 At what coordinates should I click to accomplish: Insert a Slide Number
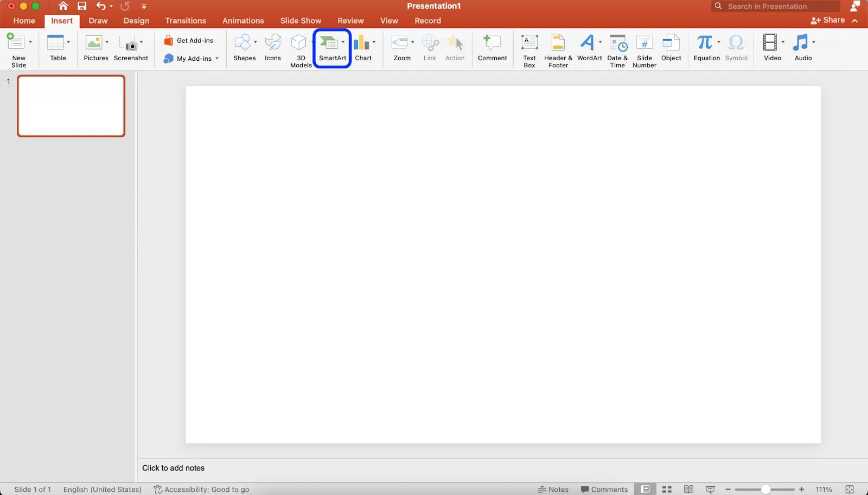pos(644,51)
